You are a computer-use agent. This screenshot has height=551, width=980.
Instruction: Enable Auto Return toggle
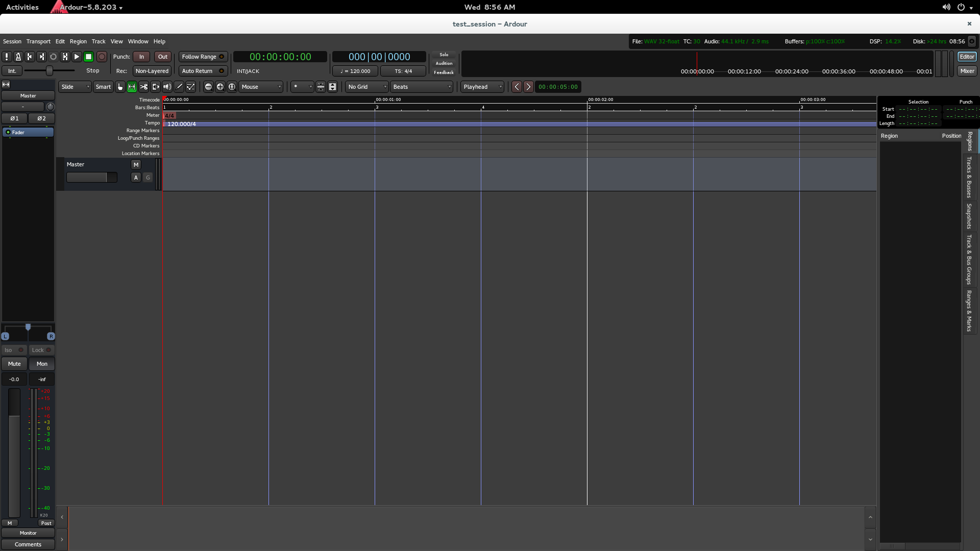click(203, 71)
